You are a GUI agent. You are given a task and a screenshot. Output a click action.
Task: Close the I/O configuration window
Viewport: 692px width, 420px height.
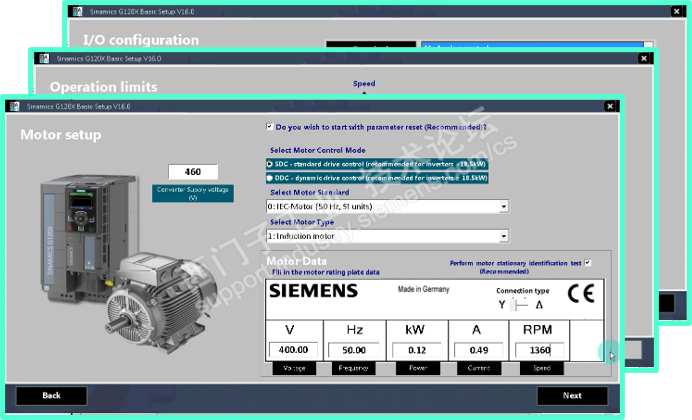(x=677, y=11)
